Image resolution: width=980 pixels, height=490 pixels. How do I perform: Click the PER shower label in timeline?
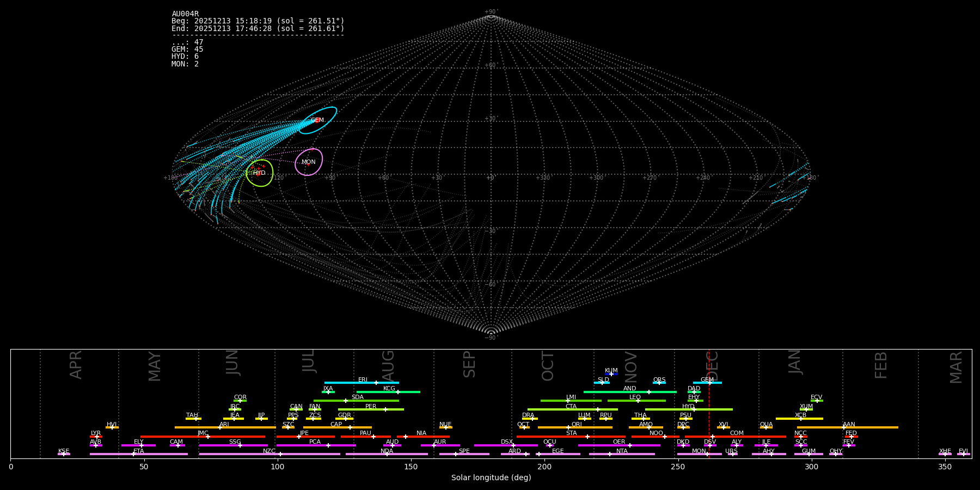tap(371, 407)
